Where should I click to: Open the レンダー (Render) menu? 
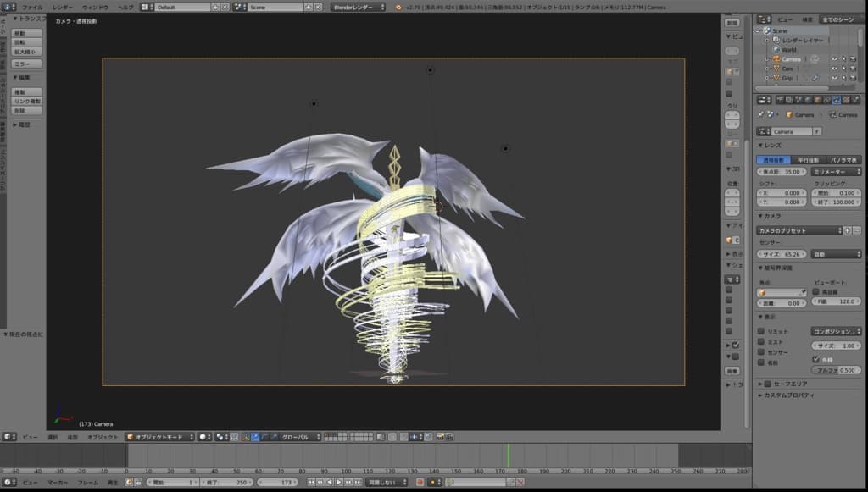pyautogui.click(x=62, y=7)
